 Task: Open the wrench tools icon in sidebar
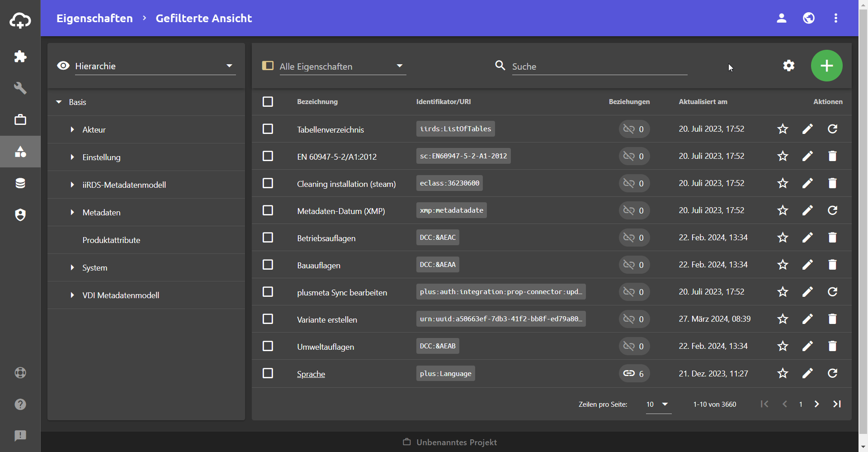point(20,88)
